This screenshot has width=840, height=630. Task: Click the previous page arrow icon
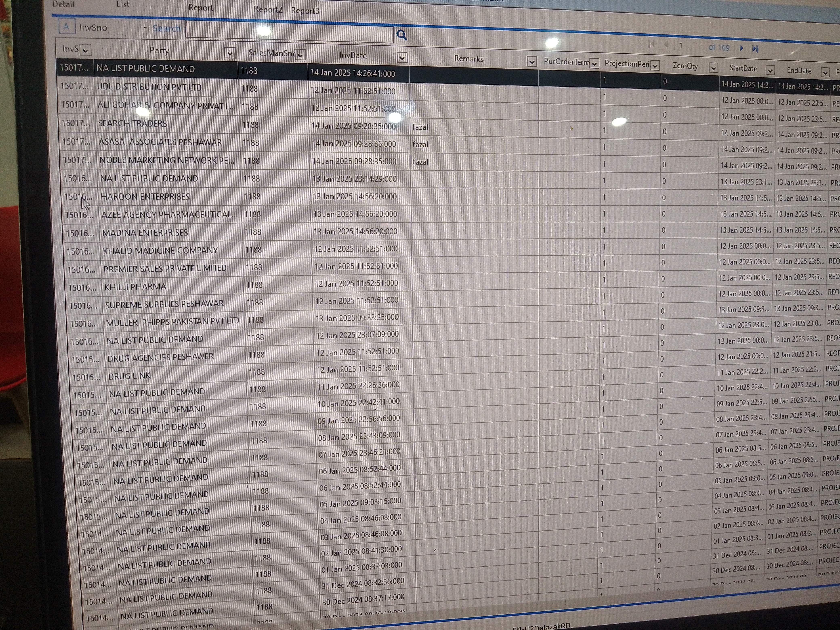click(666, 45)
